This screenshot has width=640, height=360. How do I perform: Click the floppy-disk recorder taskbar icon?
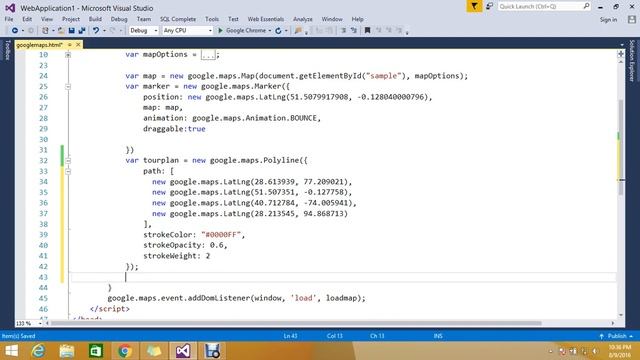212,351
